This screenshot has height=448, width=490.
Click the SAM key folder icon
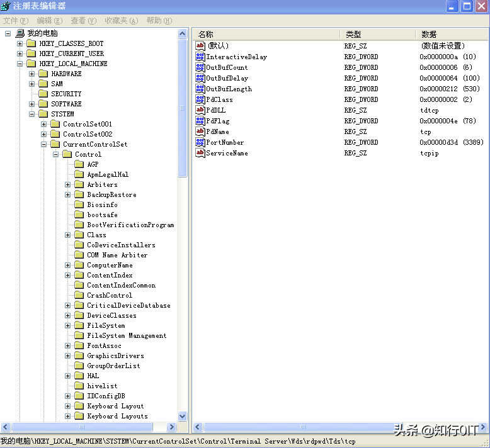tap(43, 84)
